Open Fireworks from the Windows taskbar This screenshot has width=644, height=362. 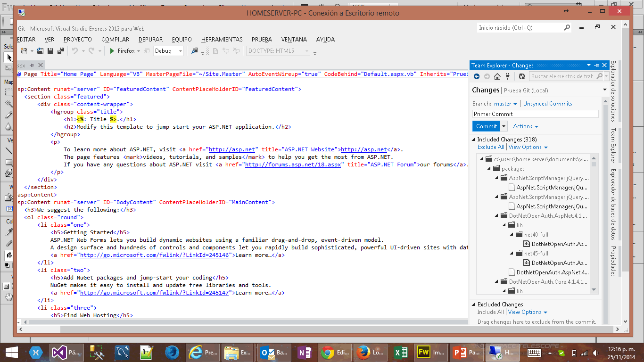pos(431,353)
